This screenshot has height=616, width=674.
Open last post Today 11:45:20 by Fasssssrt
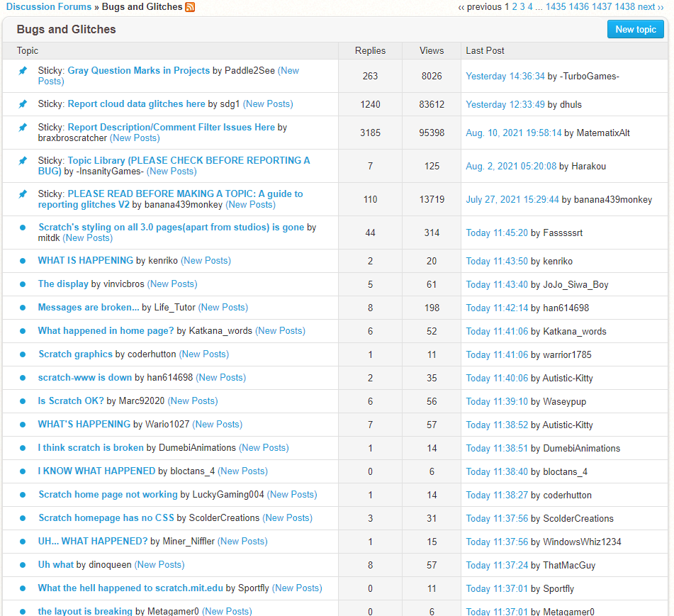tap(497, 233)
